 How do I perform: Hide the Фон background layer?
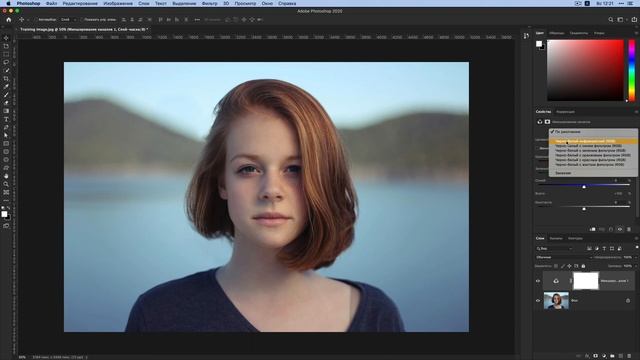click(x=538, y=301)
